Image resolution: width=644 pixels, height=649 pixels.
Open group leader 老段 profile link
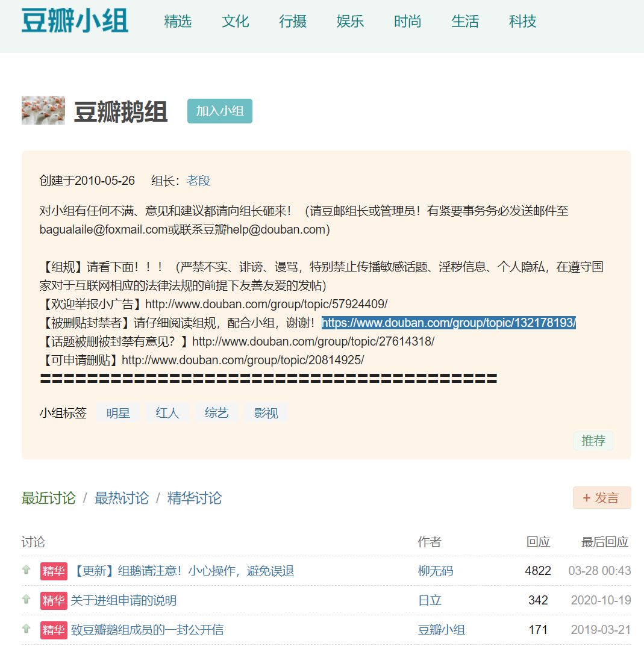click(x=198, y=181)
